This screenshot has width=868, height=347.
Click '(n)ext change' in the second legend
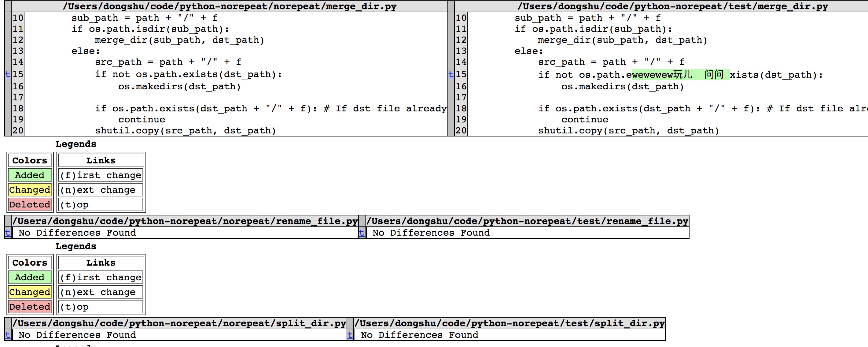click(98, 292)
